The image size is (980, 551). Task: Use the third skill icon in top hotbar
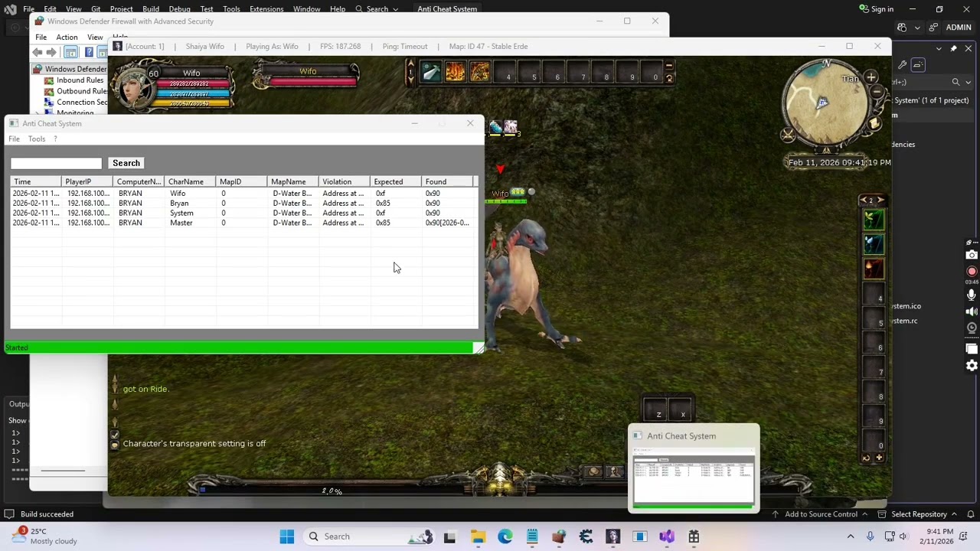(x=479, y=72)
